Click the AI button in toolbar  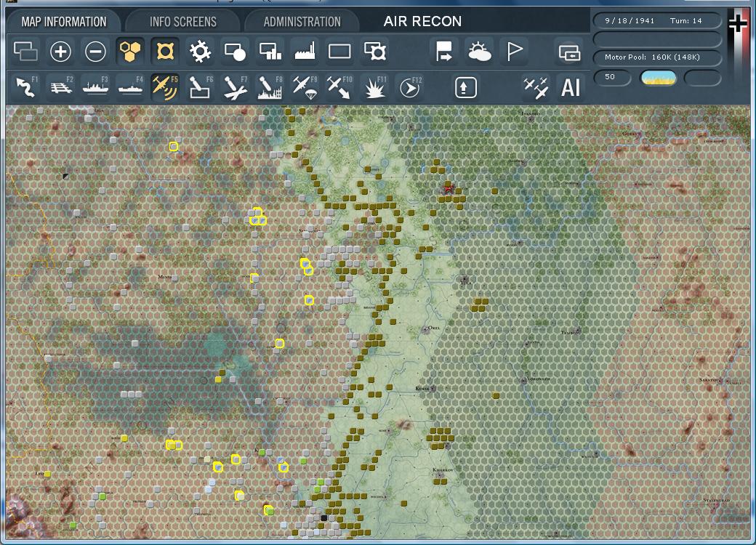pyautogui.click(x=571, y=88)
